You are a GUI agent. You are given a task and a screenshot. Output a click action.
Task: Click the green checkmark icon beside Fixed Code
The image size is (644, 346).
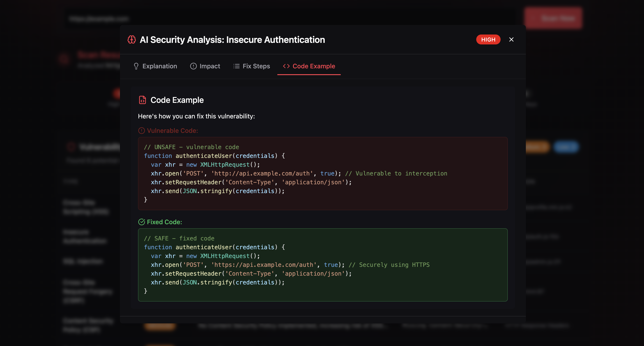[142, 222]
